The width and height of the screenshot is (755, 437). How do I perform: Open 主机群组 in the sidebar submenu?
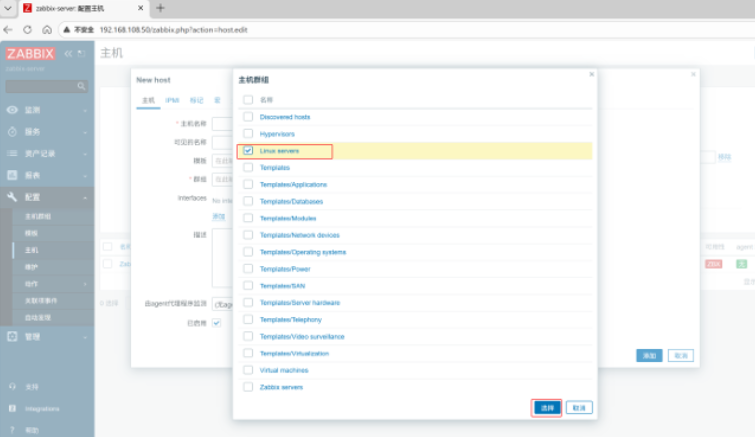click(x=38, y=217)
